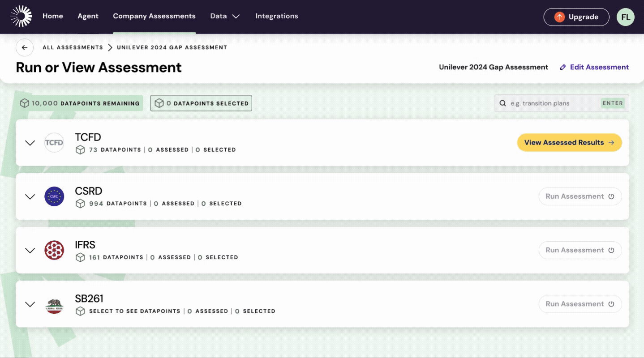Click the CSRD blue star logo
Image resolution: width=644 pixels, height=358 pixels.
[54, 196]
